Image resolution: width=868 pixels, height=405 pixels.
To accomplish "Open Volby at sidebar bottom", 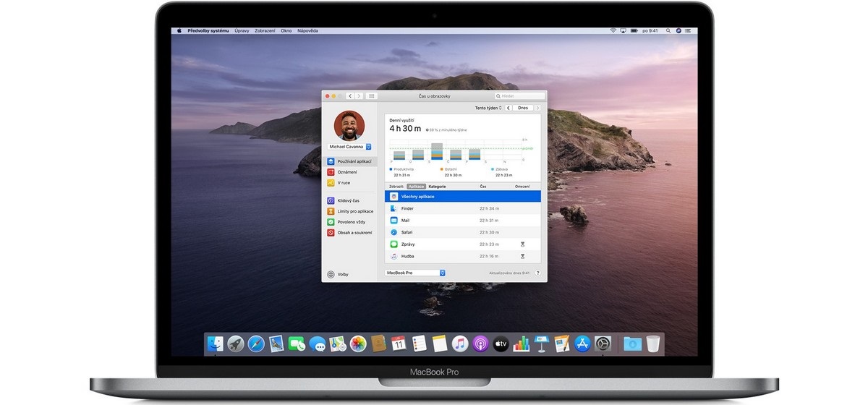I will pyautogui.click(x=338, y=274).
